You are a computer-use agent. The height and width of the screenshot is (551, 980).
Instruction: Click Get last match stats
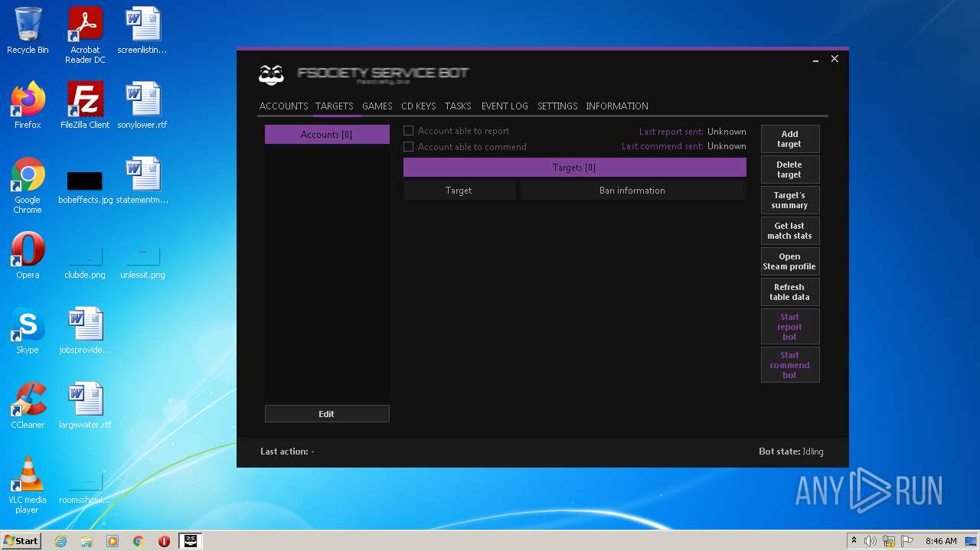[x=790, y=231]
